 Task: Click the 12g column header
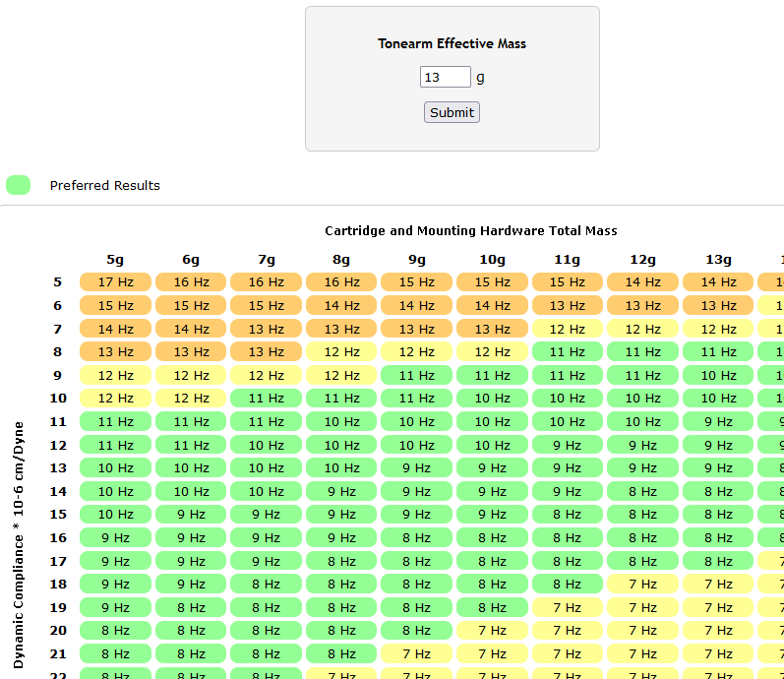(x=643, y=260)
